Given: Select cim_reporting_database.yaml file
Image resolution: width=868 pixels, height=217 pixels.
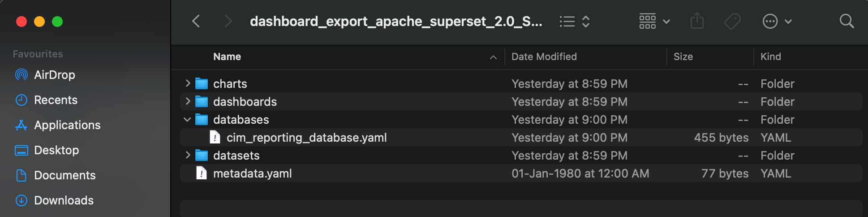Looking at the screenshot, I should pyautogui.click(x=306, y=138).
